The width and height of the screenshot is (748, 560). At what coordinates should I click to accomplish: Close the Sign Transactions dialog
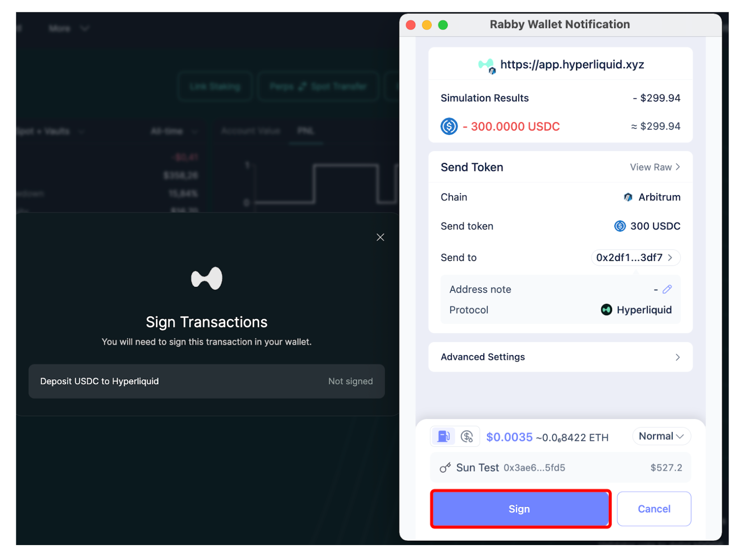(x=380, y=238)
